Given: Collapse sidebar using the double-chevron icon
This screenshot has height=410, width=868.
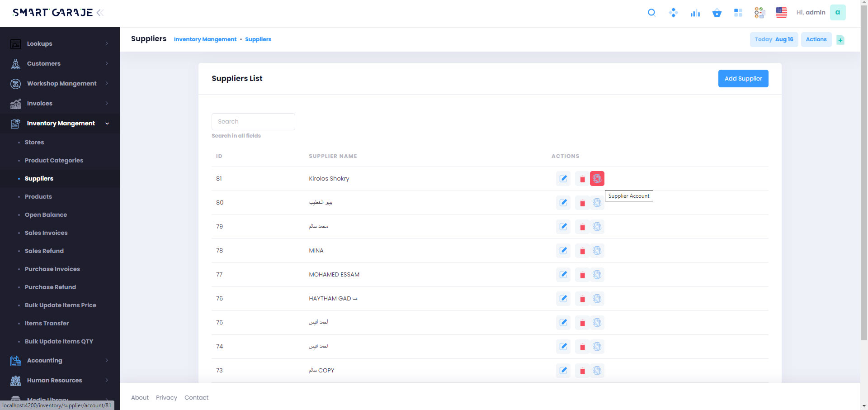Looking at the screenshot, I should click(100, 13).
